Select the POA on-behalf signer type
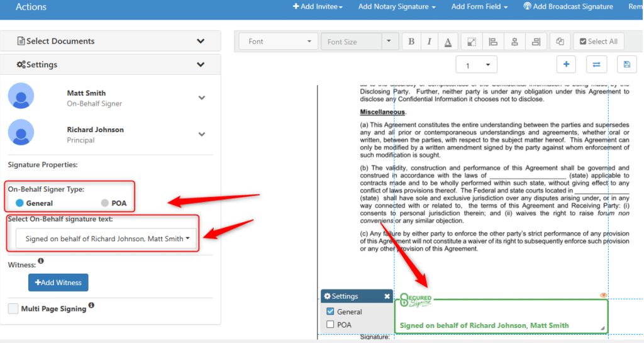644x343 pixels. (105, 203)
